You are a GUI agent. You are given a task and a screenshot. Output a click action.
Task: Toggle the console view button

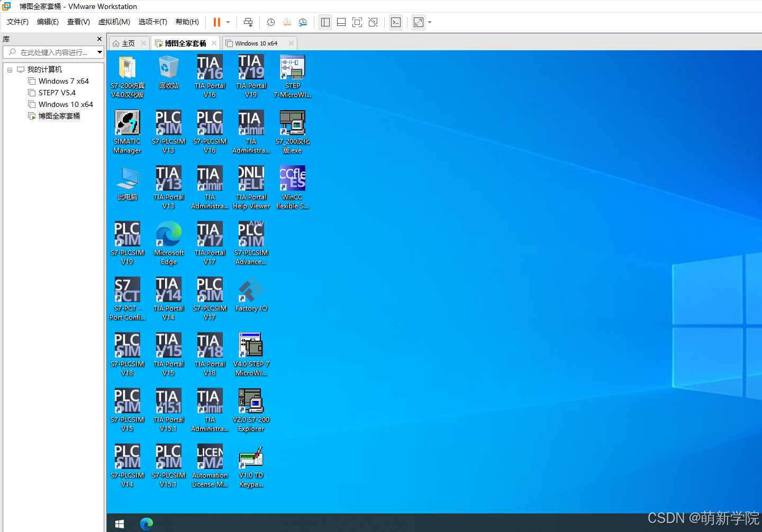(x=396, y=22)
